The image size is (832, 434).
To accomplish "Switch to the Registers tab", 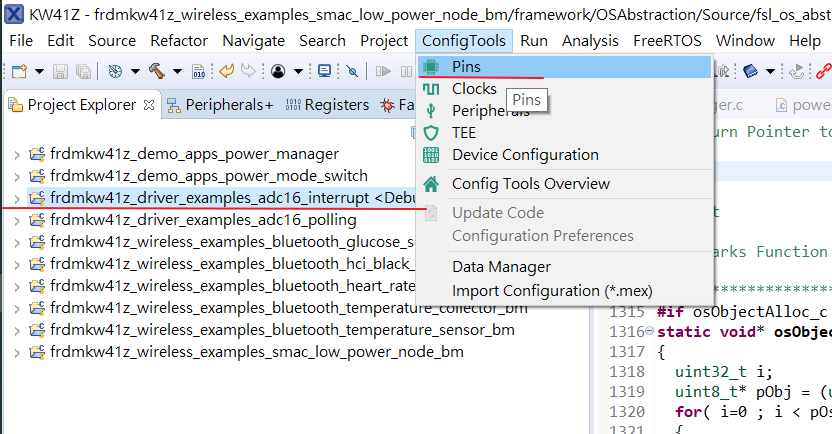I will [x=327, y=105].
